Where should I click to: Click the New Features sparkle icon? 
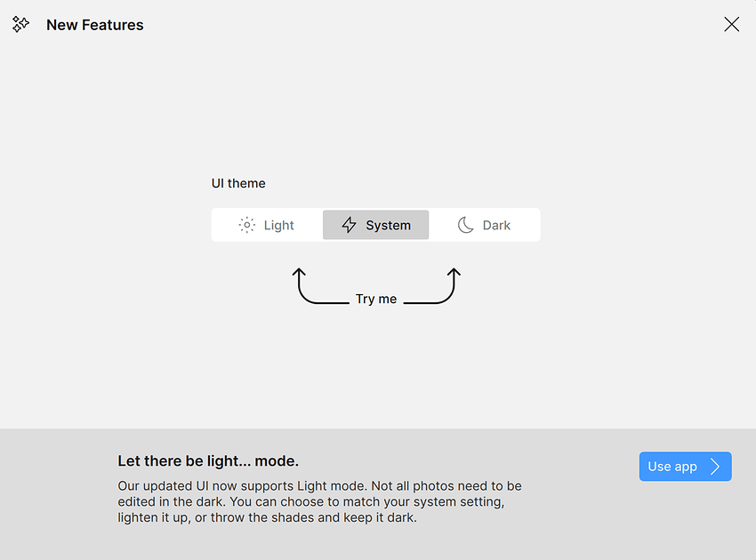click(20, 24)
